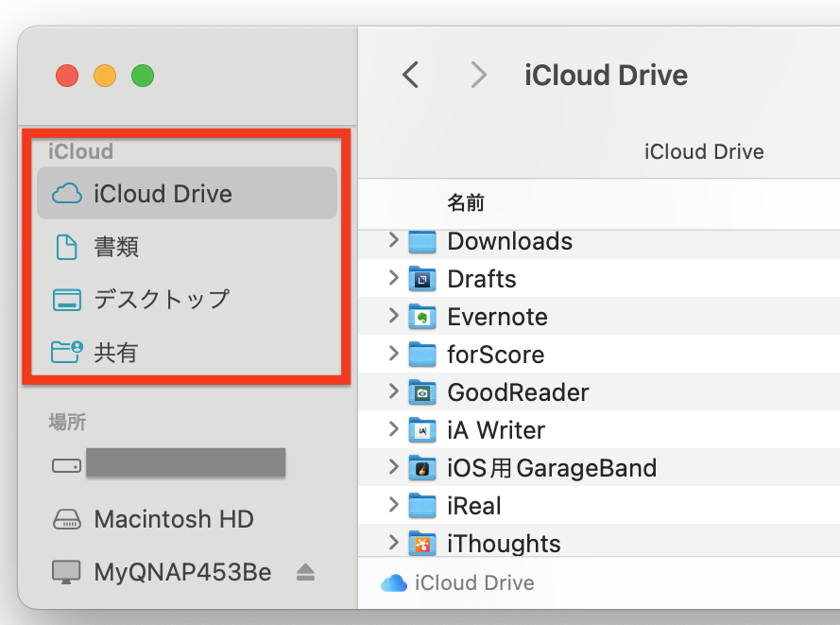Click the forScore folder icon
The image size is (840, 625).
click(422, 355)
